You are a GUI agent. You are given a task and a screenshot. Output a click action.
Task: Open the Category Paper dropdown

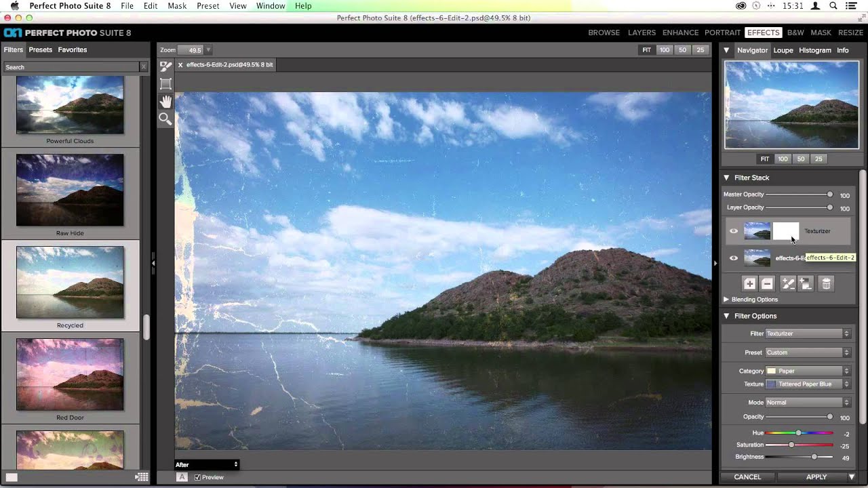click(808, 371)
